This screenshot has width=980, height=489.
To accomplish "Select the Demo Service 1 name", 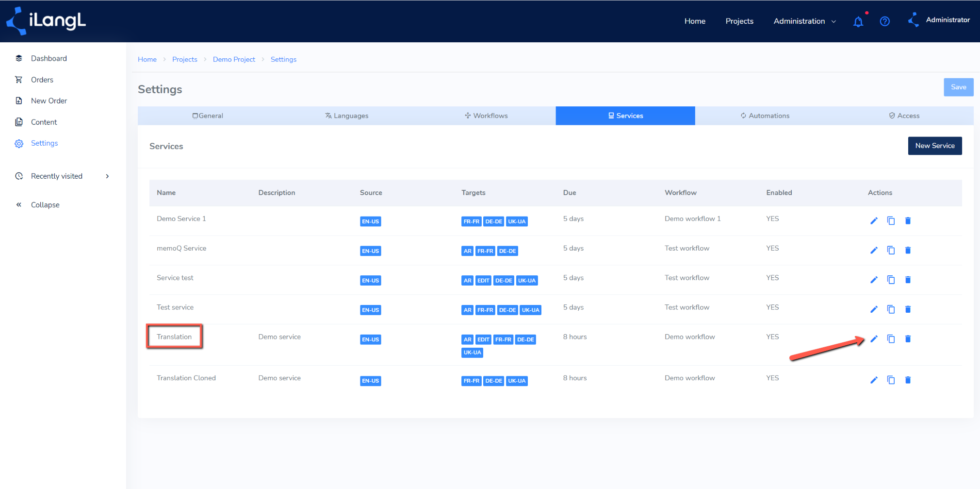I will coord(181,219).
